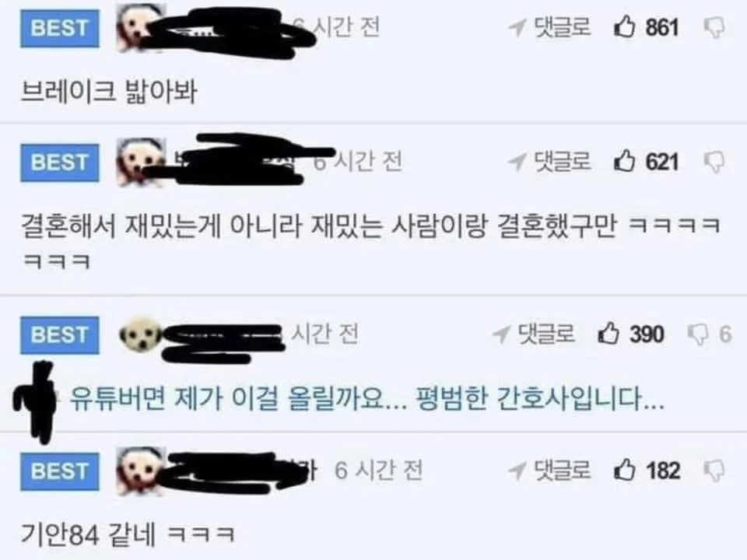Click the '결혼해서 재밌는게 아니라' comment text
This screenshot has height=560, width=747.
[x=370, y=243]
